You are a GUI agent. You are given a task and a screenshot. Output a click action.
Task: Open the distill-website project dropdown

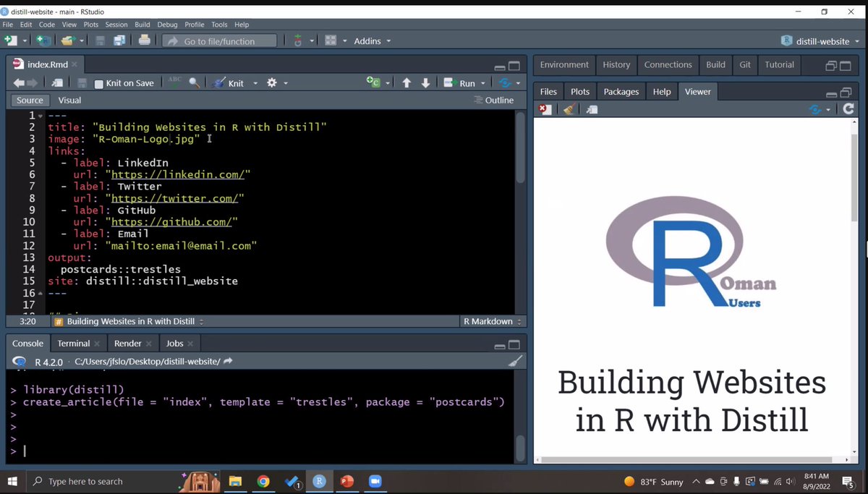[820, 41]
